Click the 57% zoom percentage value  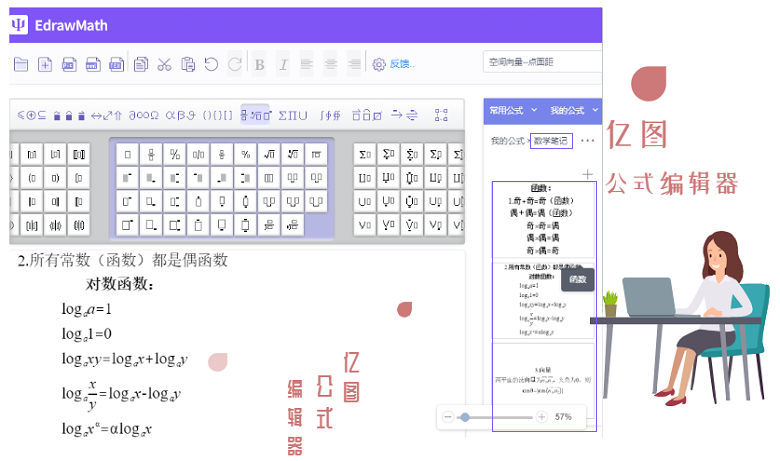click(x=563, y=417)
